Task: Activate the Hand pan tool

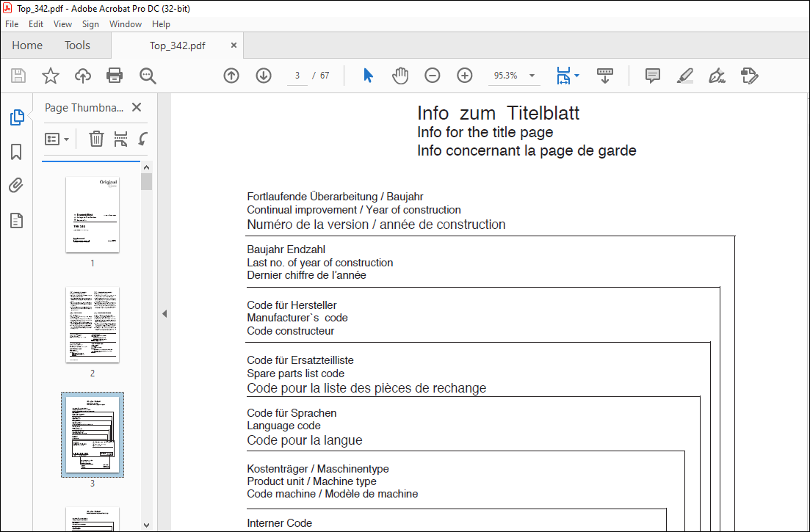Action: point(399,76)
